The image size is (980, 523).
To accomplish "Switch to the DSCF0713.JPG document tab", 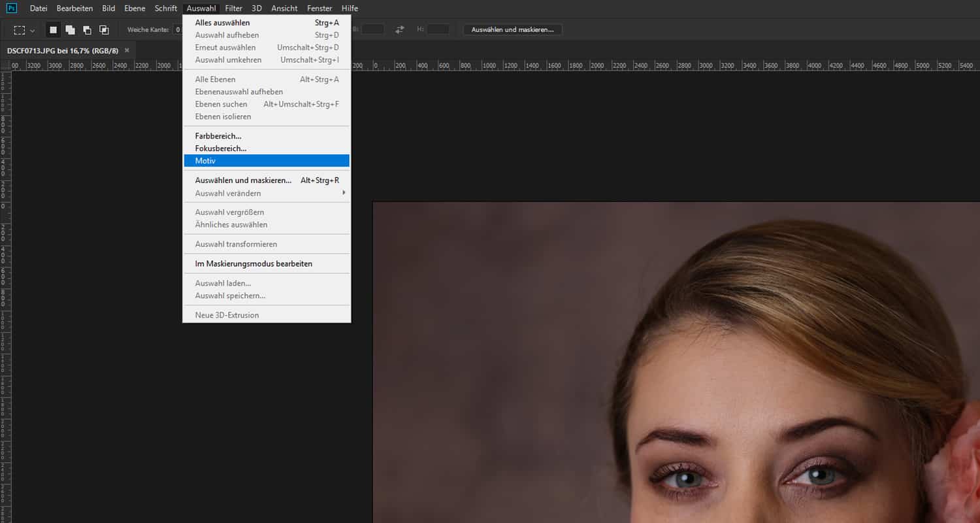I will (x=62, y=50).
